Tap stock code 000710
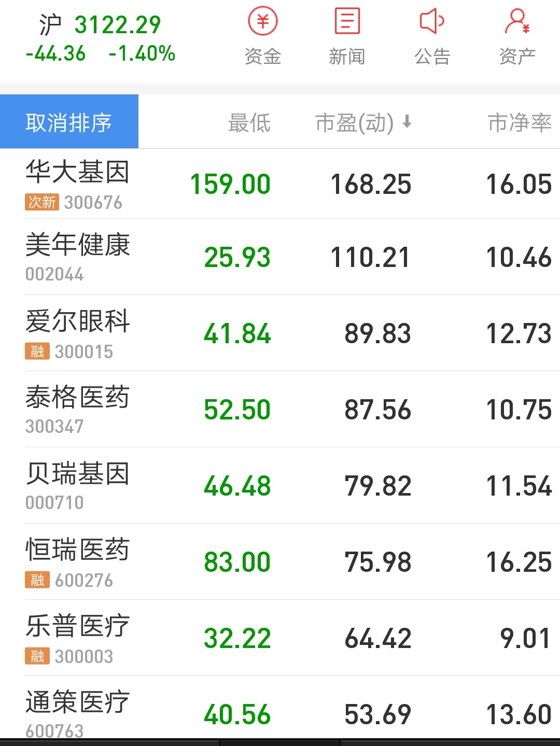This screenshot has height=746, width=560. [54, 503]
